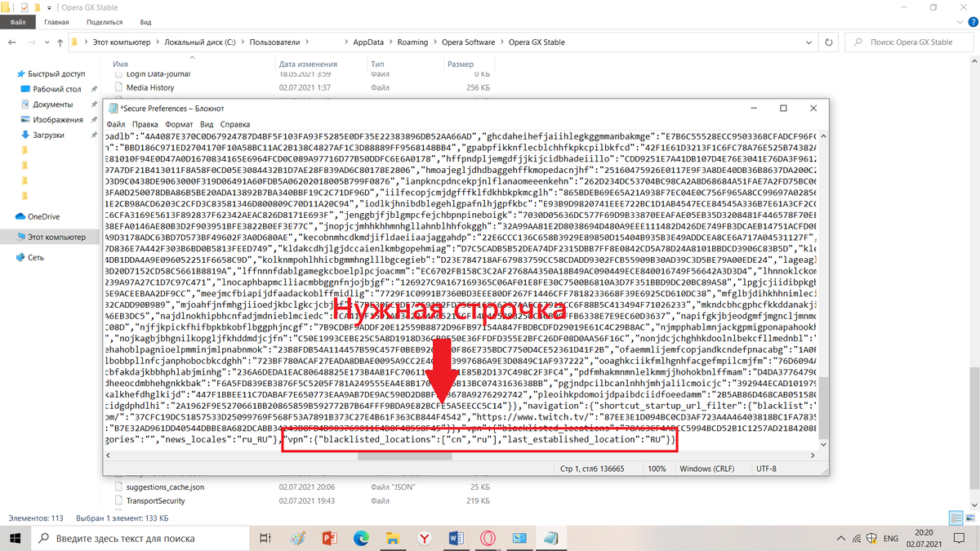Open Explorer Главная ribbon tab

(x=56, y=23)
